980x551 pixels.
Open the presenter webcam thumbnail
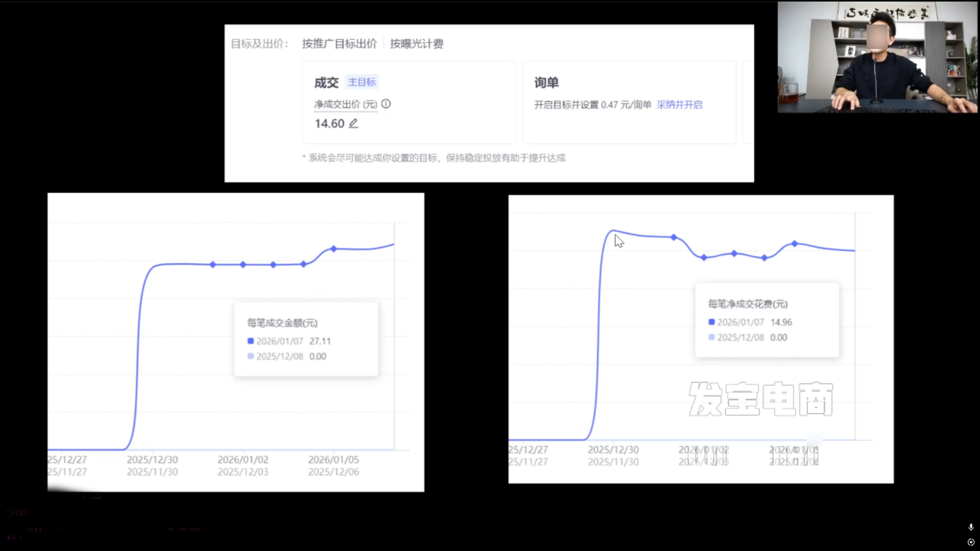click(x=877, y=58)
